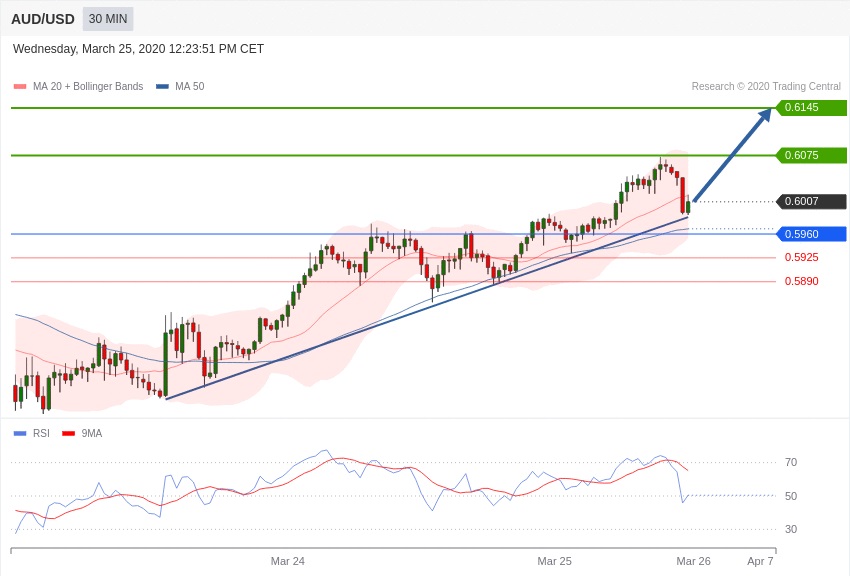This screenshot has height=576, width=850.
Task: Click the blue 0.5960 pivot price tag
Action: coord(810,234)
